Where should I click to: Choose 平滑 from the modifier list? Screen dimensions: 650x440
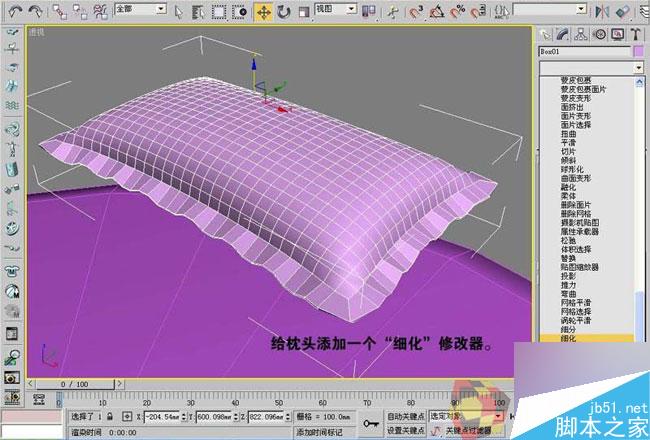pyautogui.click(x=568, y=143)
